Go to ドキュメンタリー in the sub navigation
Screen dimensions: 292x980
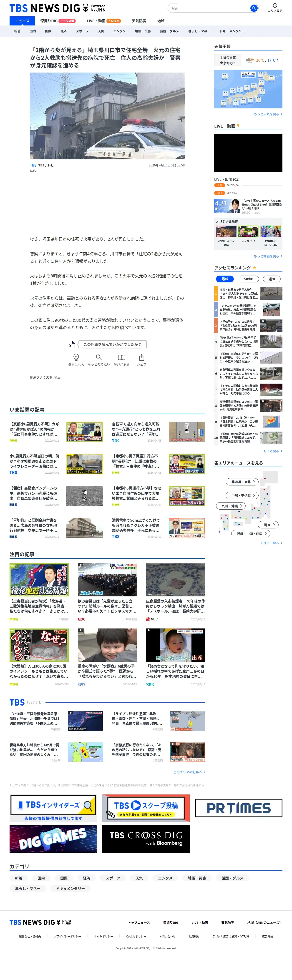tap(232, 31)
